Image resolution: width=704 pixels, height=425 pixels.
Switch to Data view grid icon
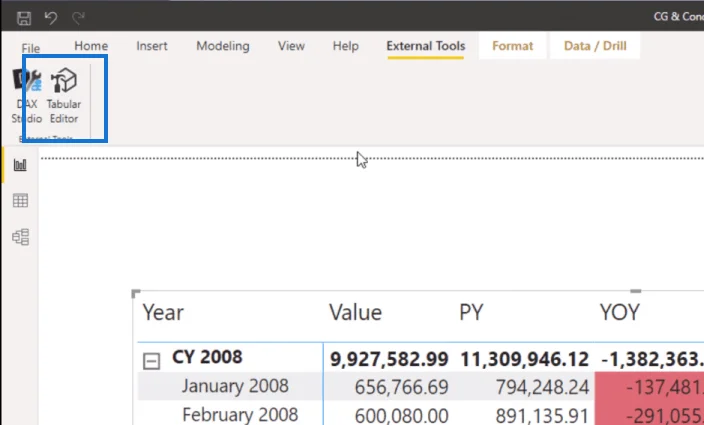point(20,200)
